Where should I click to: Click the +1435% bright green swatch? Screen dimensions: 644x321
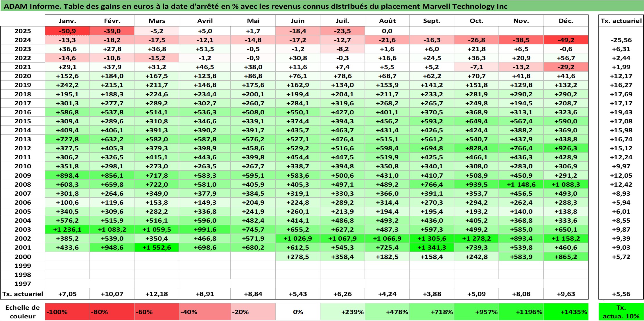pos(566,312)
